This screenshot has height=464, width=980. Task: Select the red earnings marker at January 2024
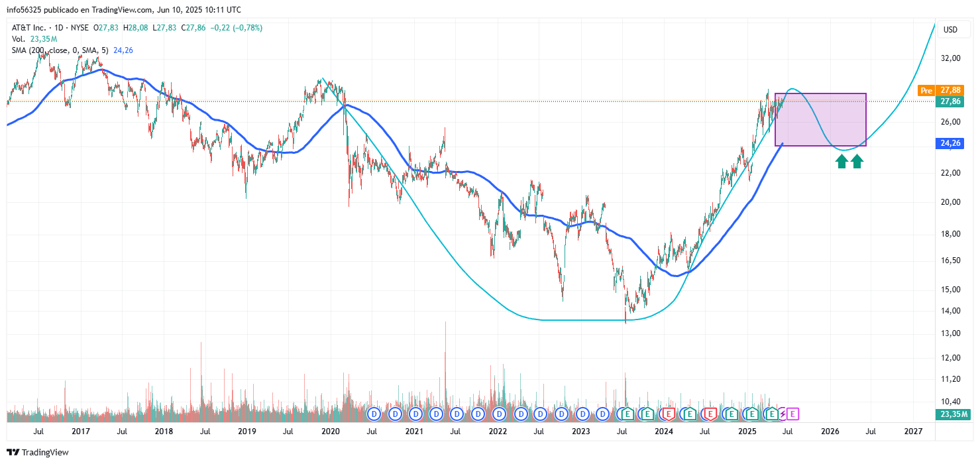(668, 414)
